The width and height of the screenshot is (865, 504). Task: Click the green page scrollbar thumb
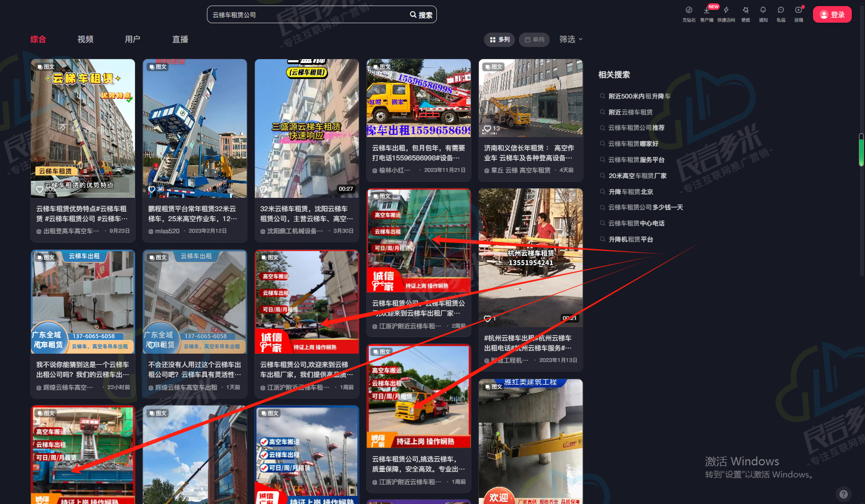pos(861,150)
